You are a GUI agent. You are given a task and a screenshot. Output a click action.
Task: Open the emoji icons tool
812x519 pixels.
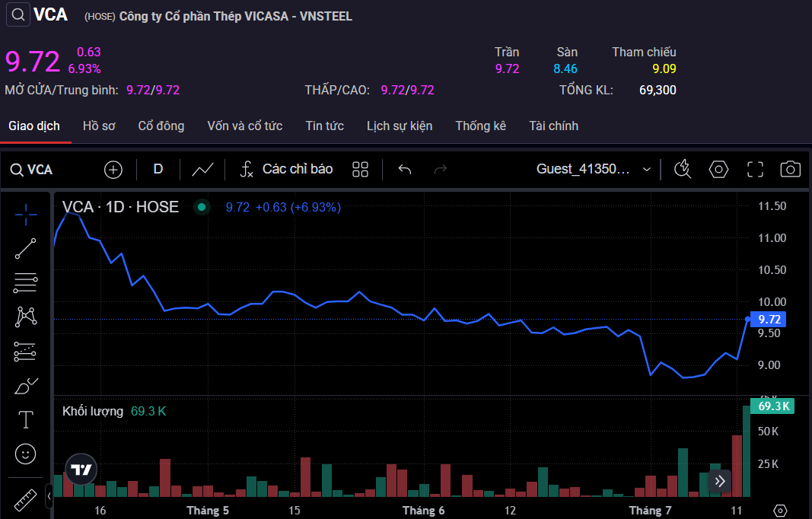[26, 454]
